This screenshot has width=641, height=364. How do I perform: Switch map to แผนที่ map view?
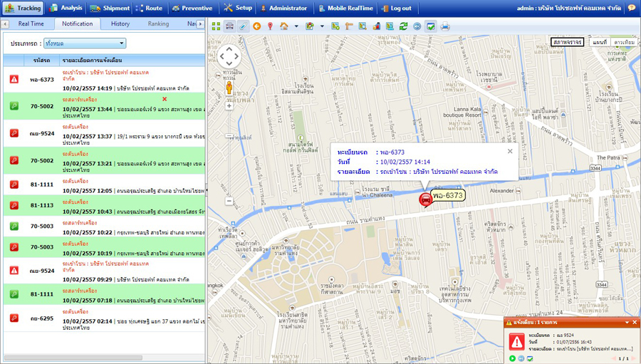599,42
